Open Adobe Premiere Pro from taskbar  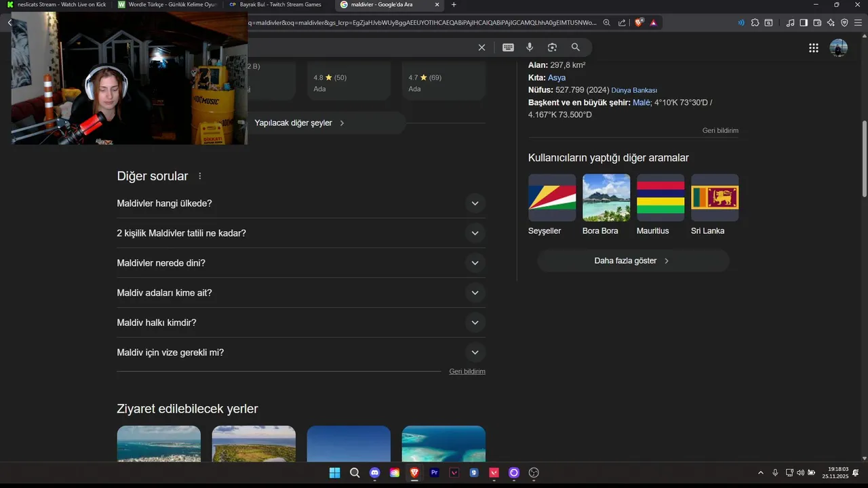point(435,472)
